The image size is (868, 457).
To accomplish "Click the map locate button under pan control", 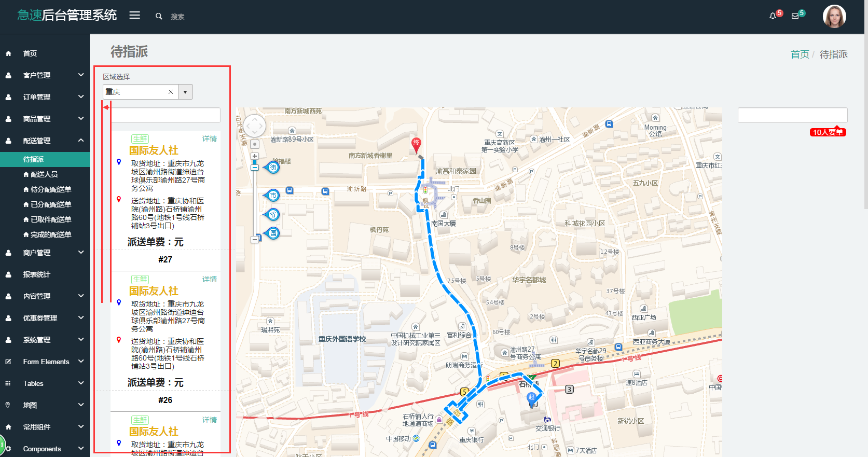I will [x=255, y=144].
